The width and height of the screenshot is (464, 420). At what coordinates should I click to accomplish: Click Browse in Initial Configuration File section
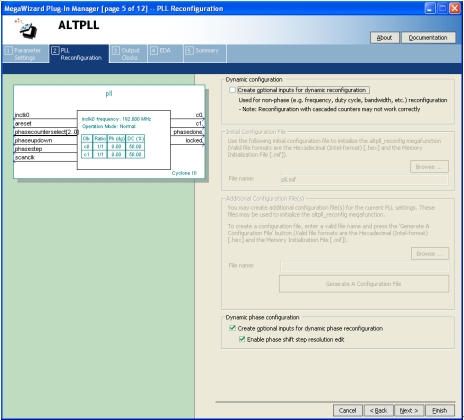(429, 167)
